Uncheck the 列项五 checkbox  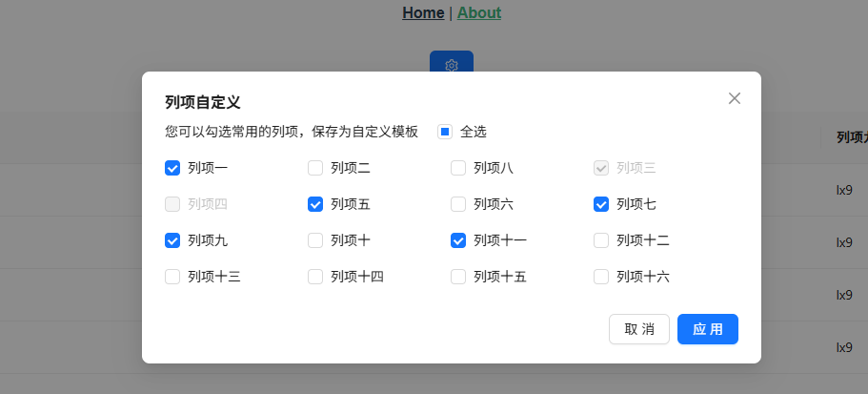coord(315,204)
